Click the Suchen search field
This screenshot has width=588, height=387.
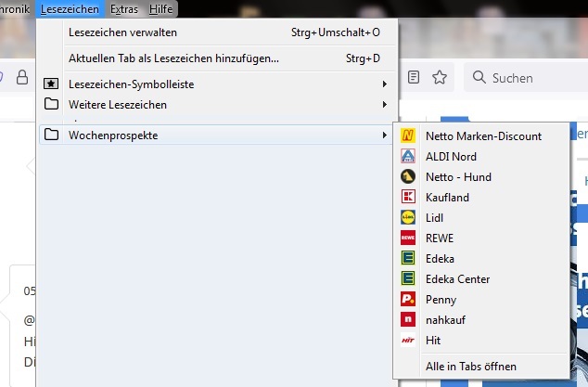pyautogui.click(x=526, y=77)
